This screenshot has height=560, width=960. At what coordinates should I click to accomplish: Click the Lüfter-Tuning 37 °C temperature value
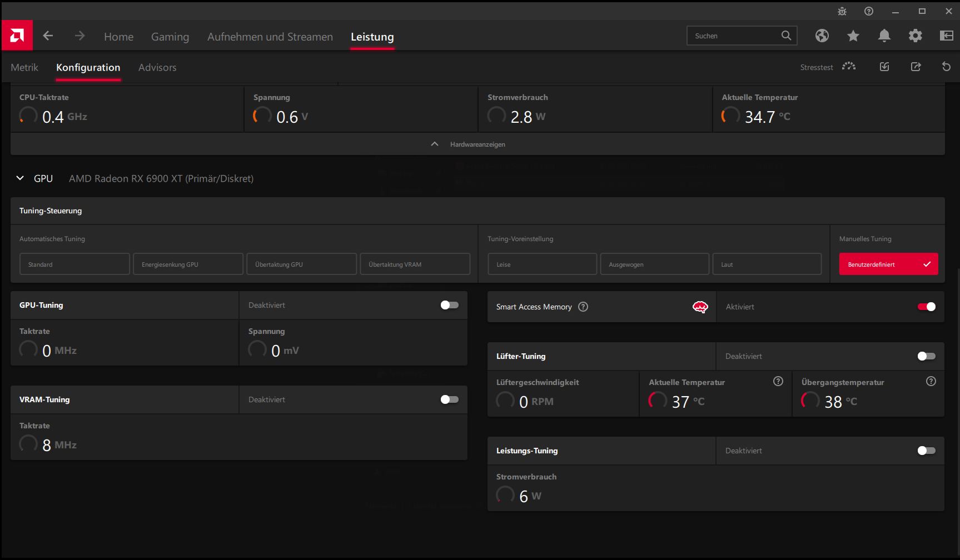point(688,402)
